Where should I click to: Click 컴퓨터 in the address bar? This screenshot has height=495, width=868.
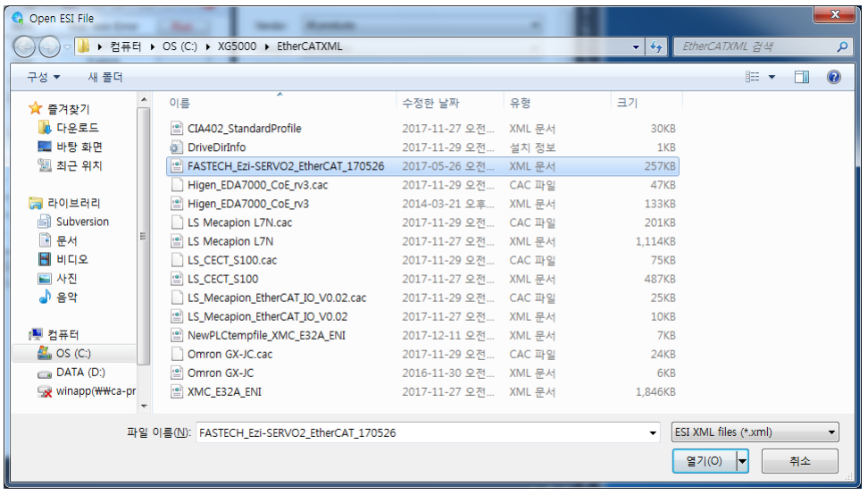[x=126, y=46]
